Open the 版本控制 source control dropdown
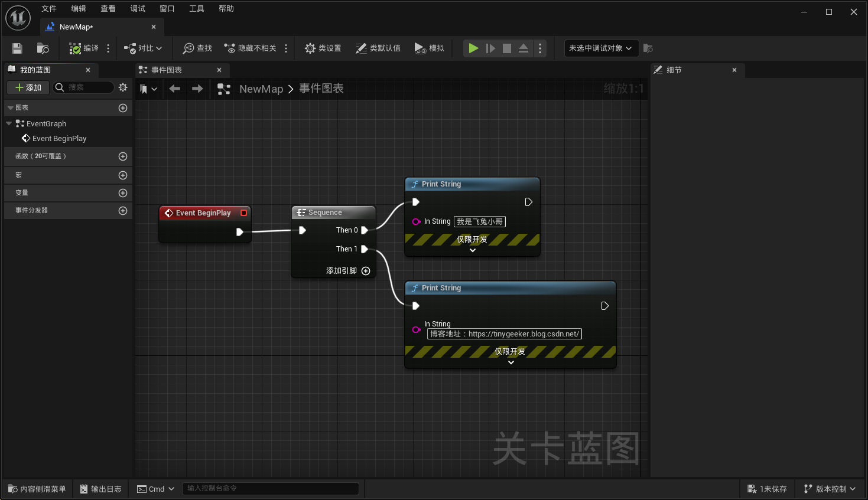 point(830,489)
